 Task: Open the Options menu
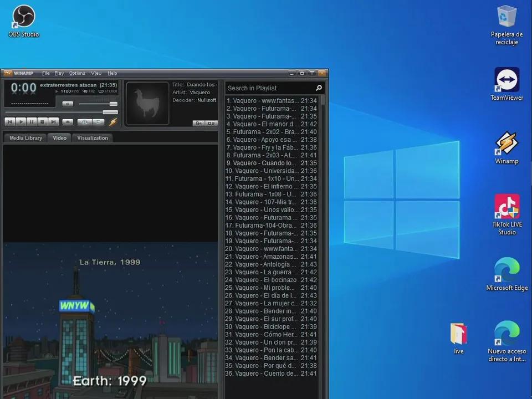point(77,73)
